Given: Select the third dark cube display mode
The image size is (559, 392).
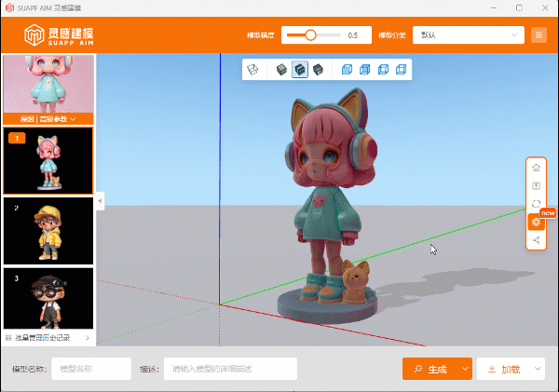Looking at the screenshot, I should 318,69.
